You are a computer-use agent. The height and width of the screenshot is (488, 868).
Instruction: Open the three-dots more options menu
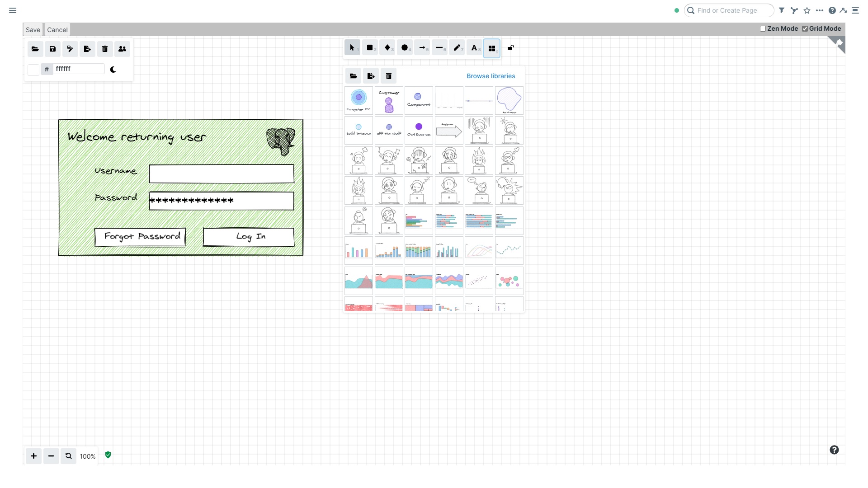coord(820,10)
